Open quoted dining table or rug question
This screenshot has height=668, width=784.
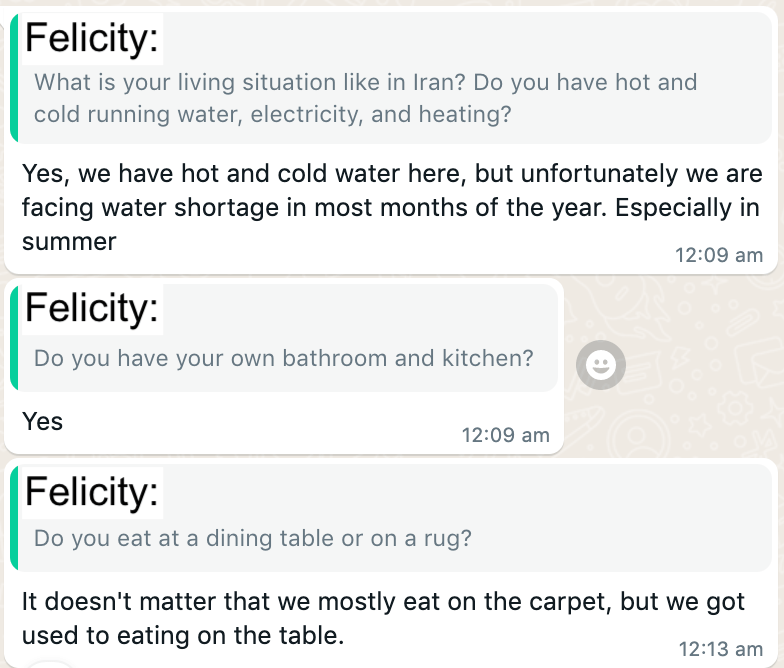point(253,538)
